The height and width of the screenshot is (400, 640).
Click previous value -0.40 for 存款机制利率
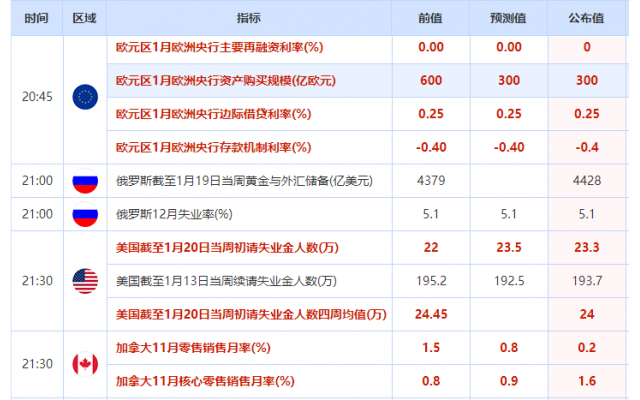click(x=431, y=147)
